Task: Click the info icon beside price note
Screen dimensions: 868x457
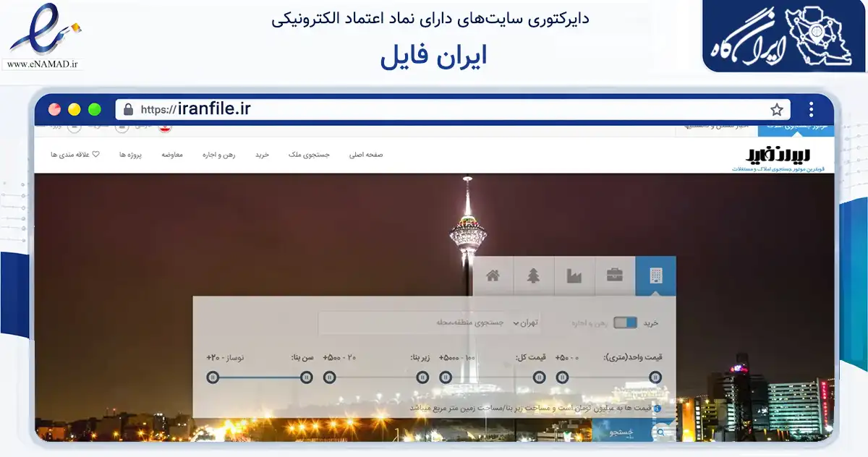Action: pos(658,409)
